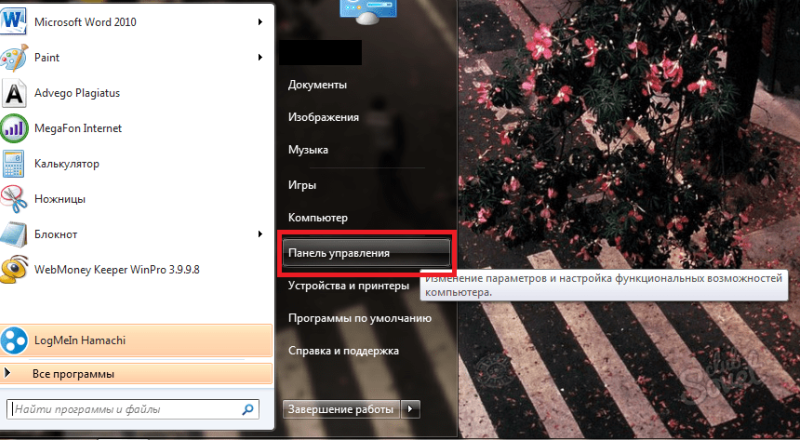Select the Ножницы entry text

point(60,199)
